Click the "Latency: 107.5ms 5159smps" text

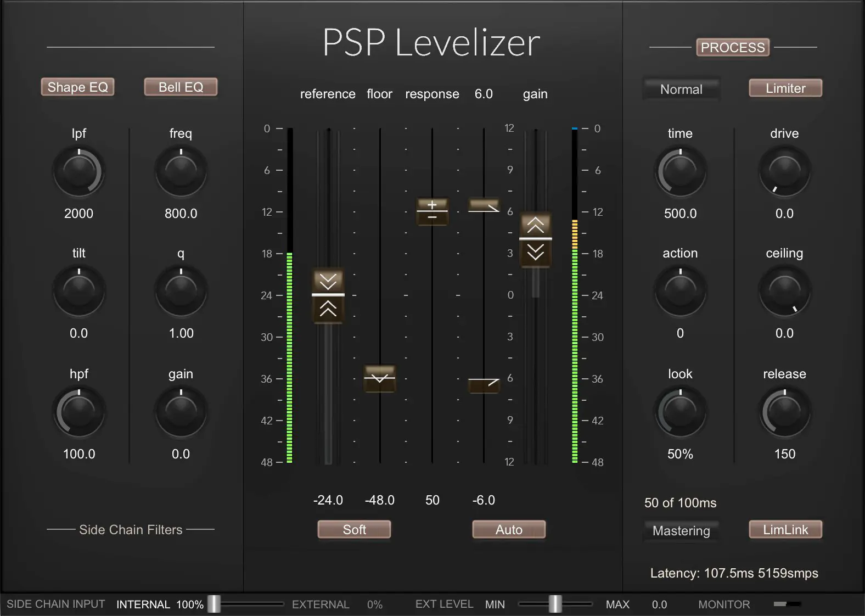(x=734, y=573)
